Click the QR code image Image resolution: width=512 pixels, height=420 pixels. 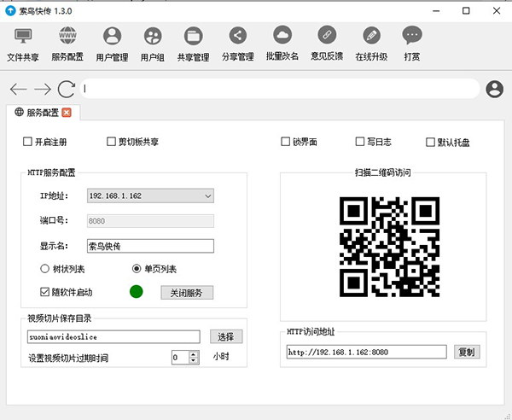[x=389, y=247]
